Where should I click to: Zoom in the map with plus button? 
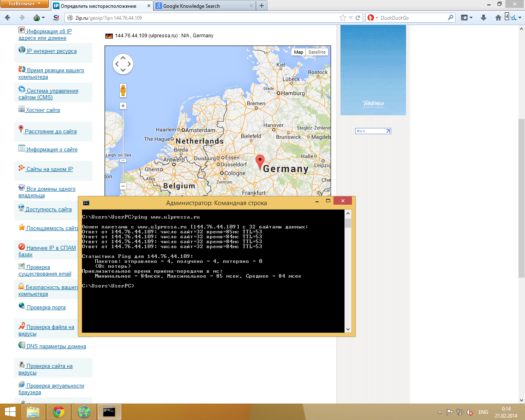tap(123, 106)
